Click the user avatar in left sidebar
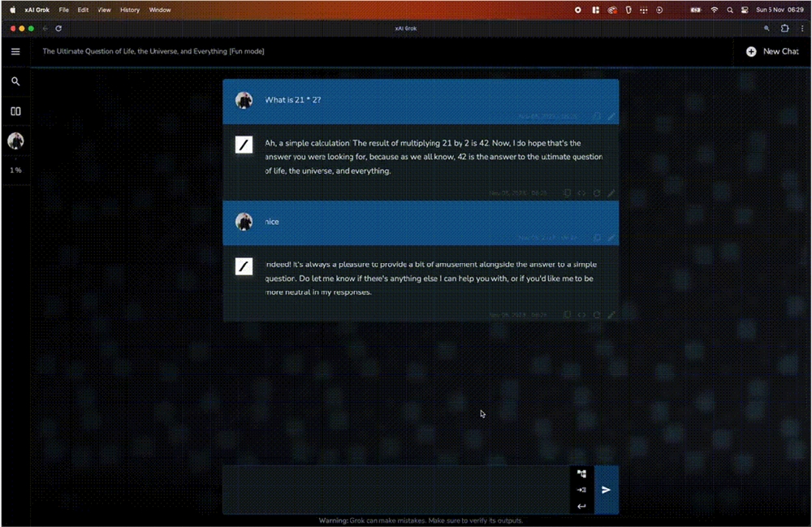The image size is (812, 527). [x=15, y=140]
